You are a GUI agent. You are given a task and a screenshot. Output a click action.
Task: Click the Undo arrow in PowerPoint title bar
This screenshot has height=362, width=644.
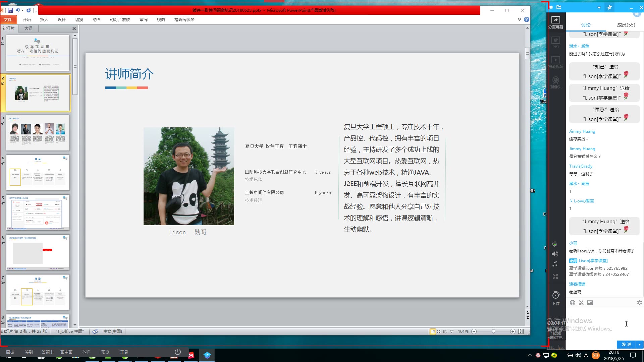(x=17, y=10)
